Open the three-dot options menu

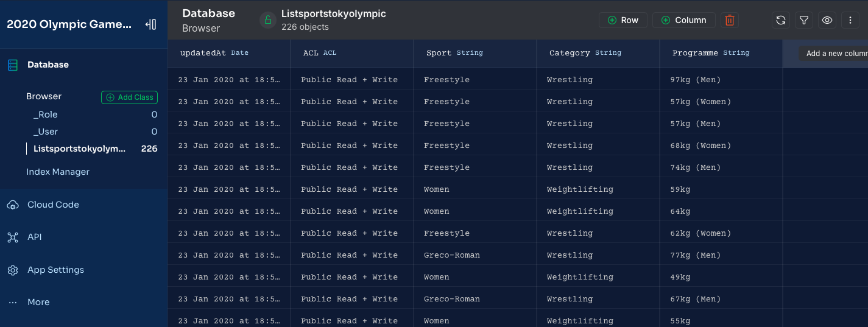(x=850, y=20)
